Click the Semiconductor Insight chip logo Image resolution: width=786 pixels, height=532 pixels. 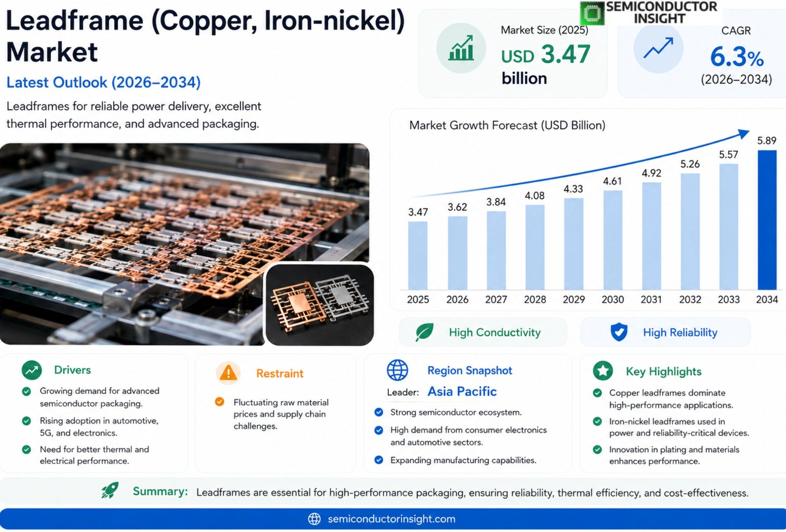coord(592,13)
